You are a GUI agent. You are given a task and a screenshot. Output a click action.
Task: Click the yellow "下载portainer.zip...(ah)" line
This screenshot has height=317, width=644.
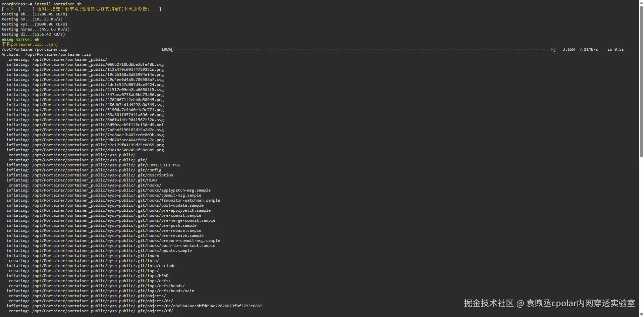pyautogui.click(x=30, y=44)
